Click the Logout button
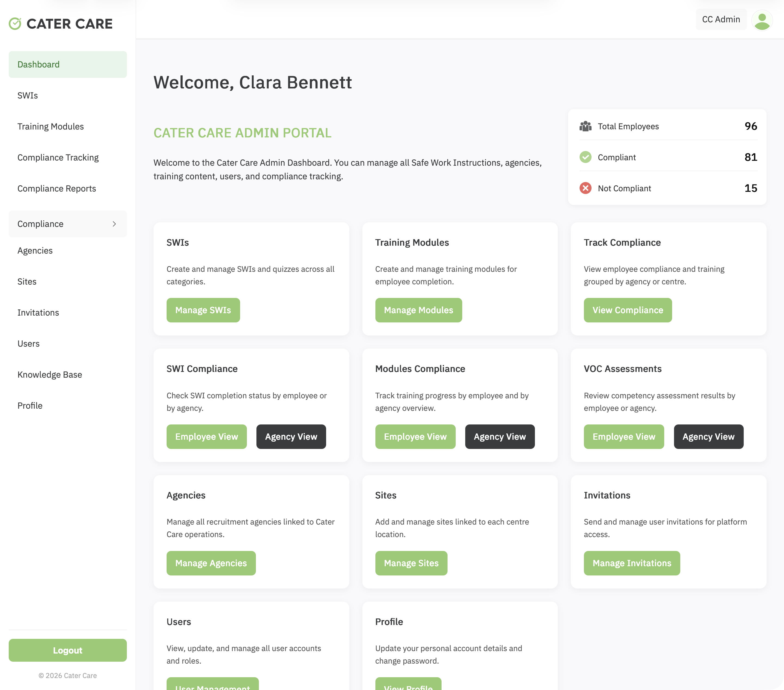 point(68,650)
